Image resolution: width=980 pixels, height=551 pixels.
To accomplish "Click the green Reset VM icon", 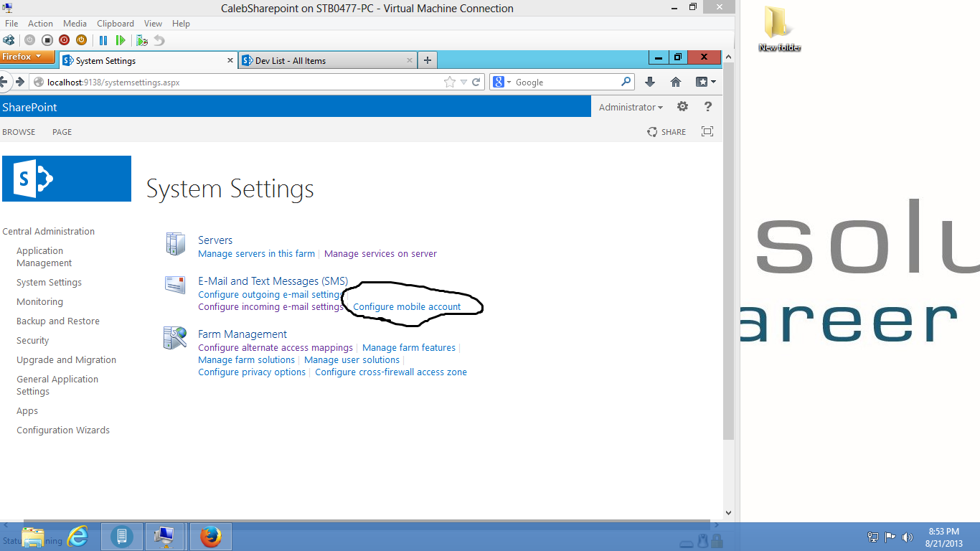I will 121,40.
